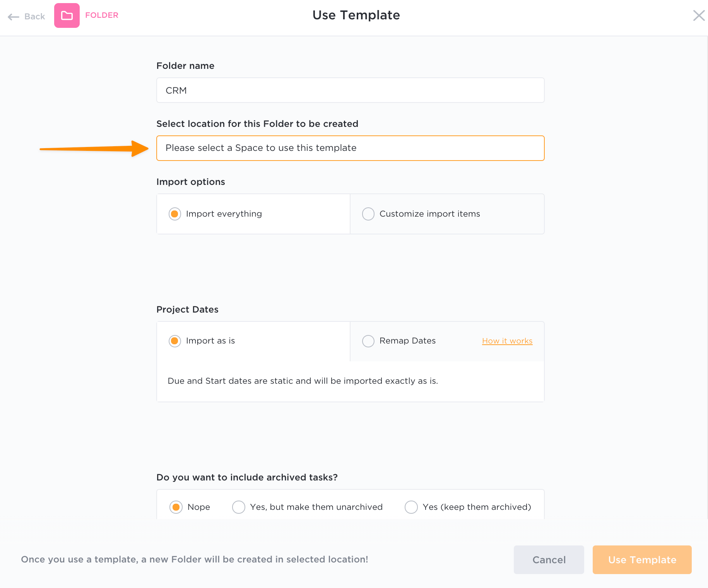Click the FOLDER label in header

pos(102,15)
